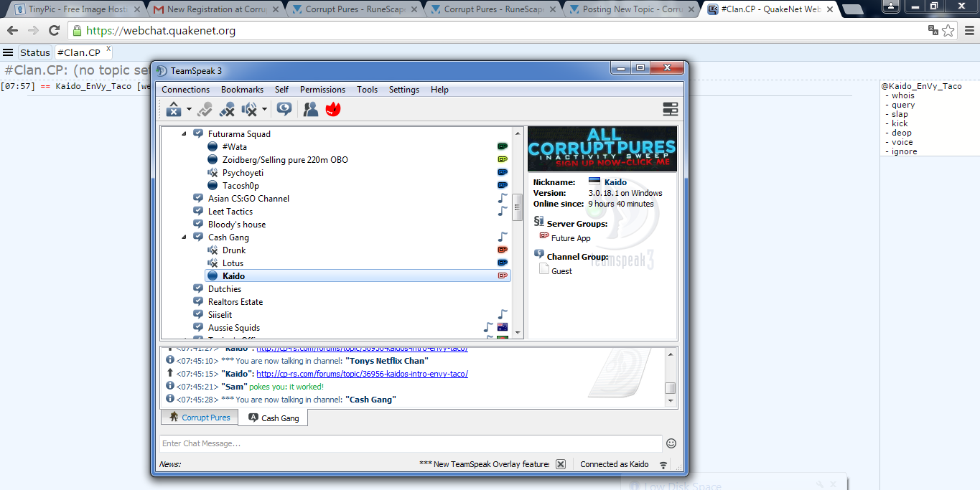Click the Chrome address bar URL

point(161,31)
